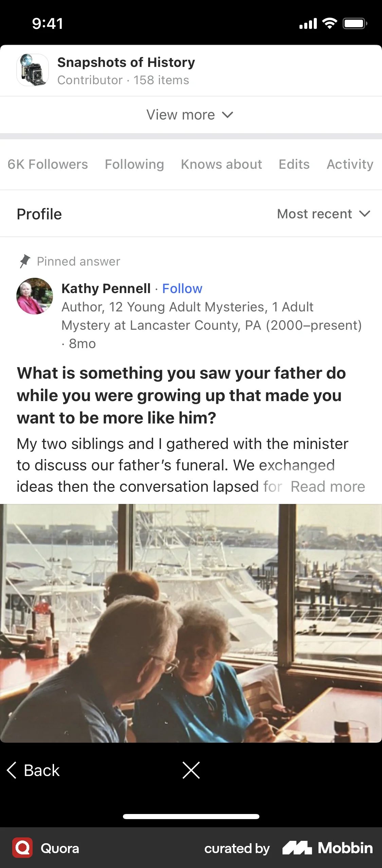
Task: Tap the Snapshots of History camera icon
Action: click(x=33, y=70)
